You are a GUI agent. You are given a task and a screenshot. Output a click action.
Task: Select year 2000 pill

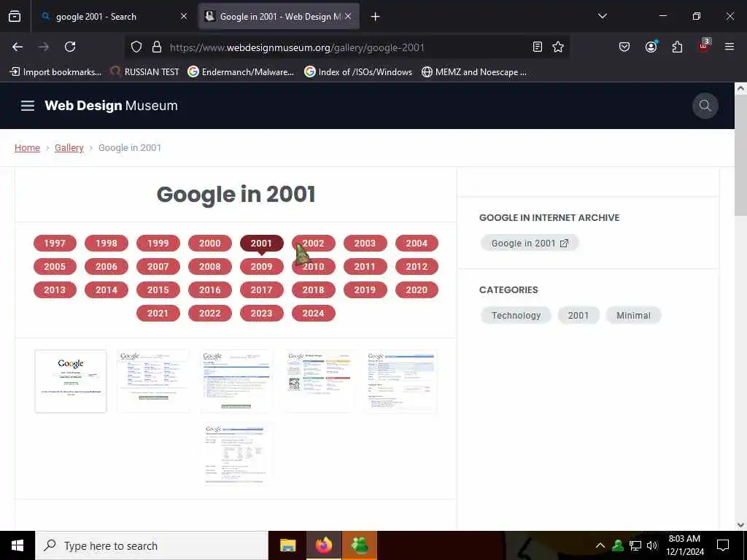coord(209,244)
